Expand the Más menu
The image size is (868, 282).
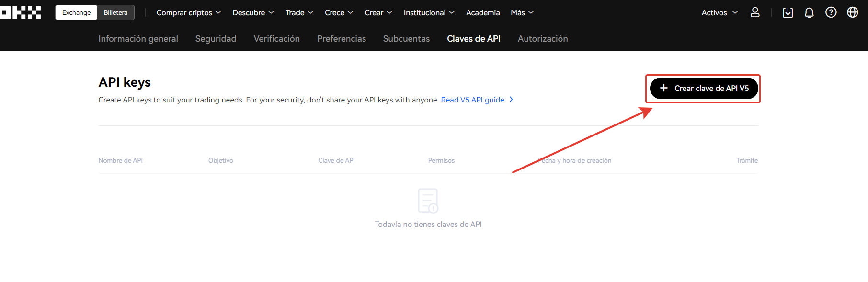point(522,13)
